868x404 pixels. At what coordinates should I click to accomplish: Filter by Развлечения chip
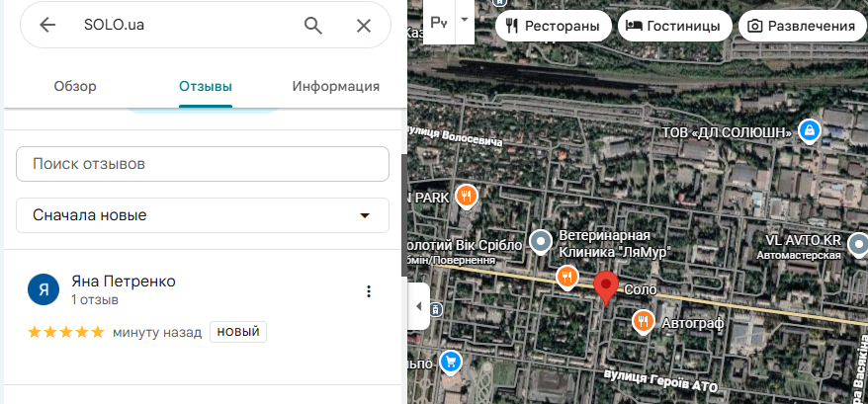pos(803,26)
